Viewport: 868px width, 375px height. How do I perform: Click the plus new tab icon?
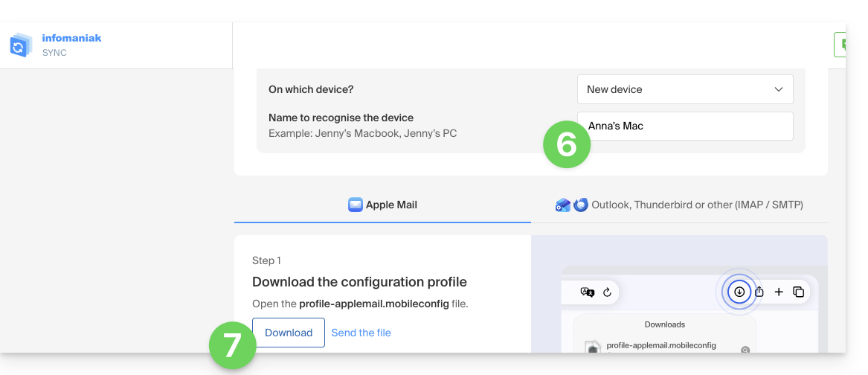click(779, 292)
